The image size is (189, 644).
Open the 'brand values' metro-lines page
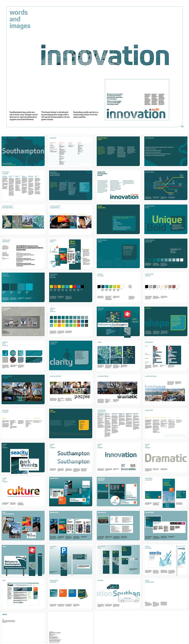pyautogui.click(x=166, y=185)
